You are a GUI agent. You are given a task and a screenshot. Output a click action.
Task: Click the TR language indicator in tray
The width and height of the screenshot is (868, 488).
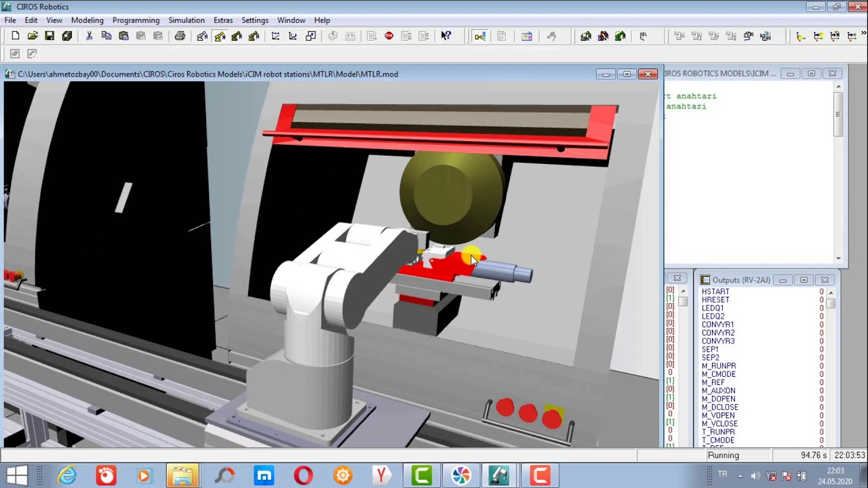pyautogui.click(x=722, y=474)
